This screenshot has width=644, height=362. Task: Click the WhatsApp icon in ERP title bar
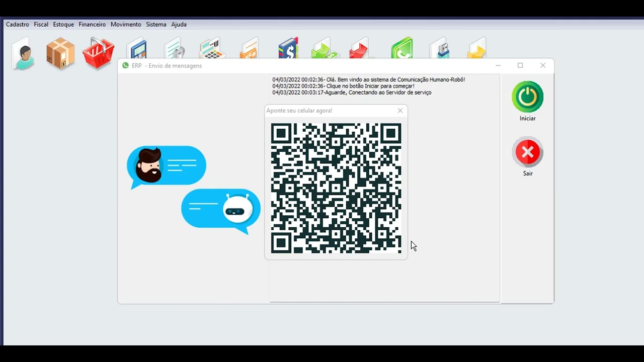click(x=126, y=65)
